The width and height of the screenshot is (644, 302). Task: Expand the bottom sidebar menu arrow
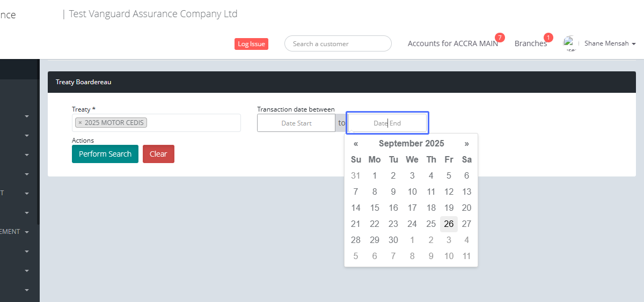tap(27, 290)
